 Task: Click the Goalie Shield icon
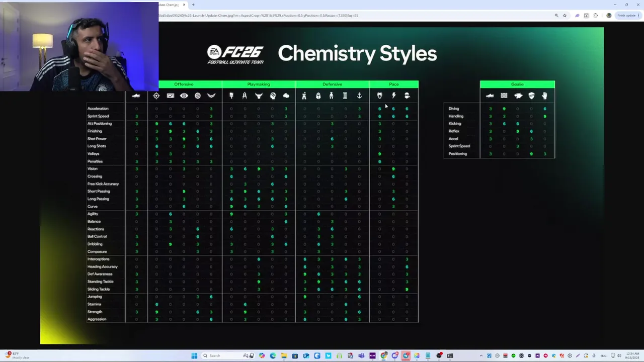[531, 96]
